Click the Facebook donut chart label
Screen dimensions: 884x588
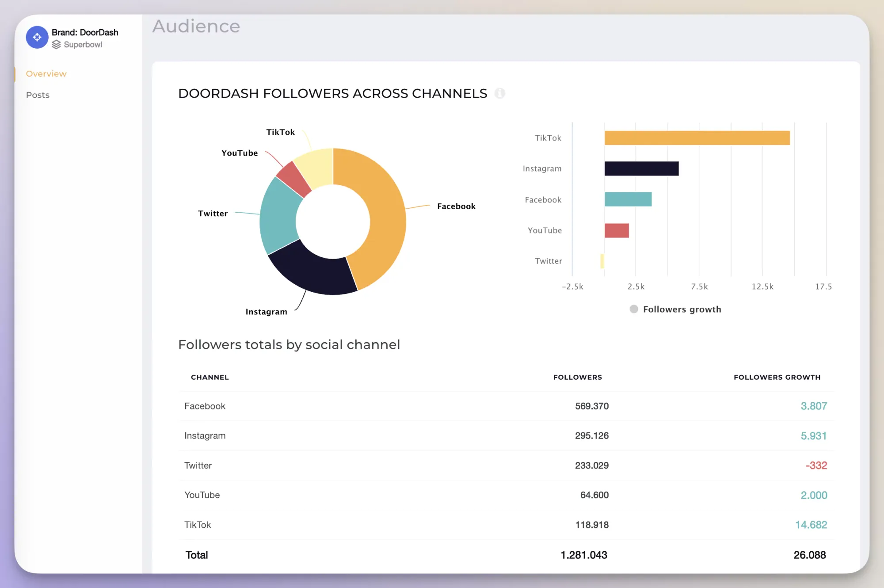click(456, 206)
